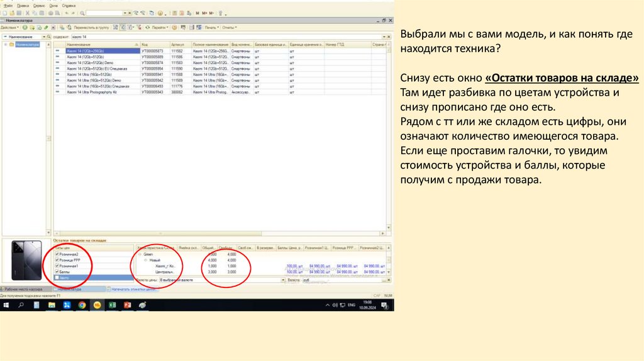Screen dimensions: 644x361
Task: Open the calendar icon
Action: (x=182, y=13)
